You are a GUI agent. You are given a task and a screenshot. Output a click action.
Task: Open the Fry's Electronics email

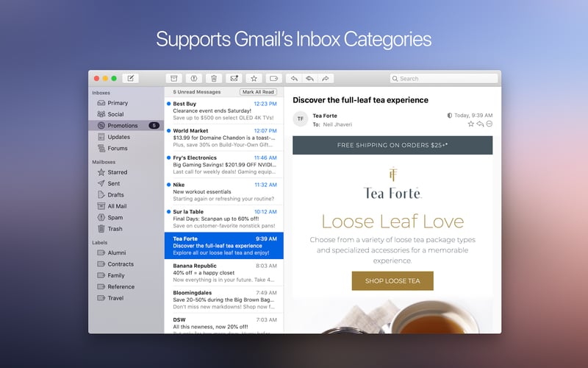click(x=224, y=165)
